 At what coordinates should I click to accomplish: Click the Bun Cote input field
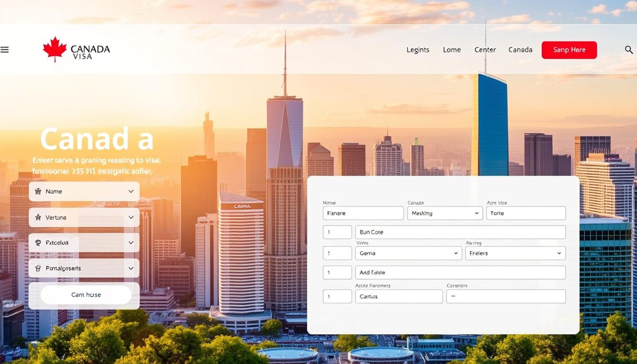click(x=460, y=232)
